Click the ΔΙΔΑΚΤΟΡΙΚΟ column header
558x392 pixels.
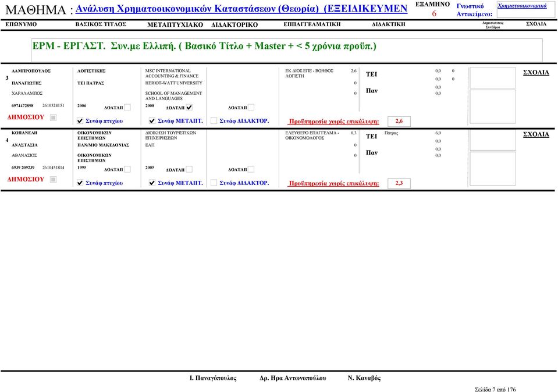234,24
